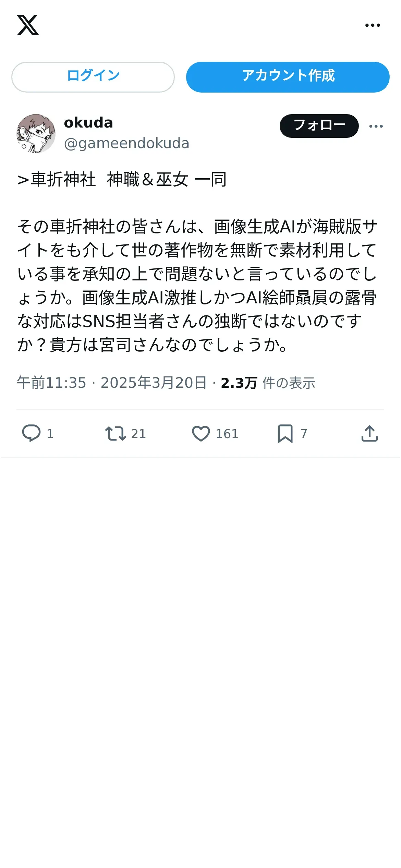Toggle the フォロー button for okuda
The image size is (401, 868).
click(319, 126)
